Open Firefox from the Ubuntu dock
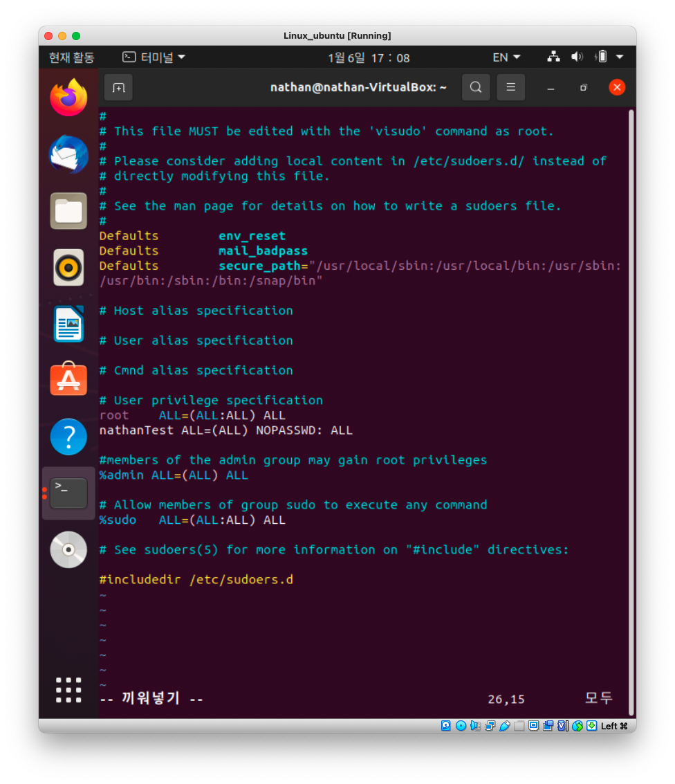 68,98
